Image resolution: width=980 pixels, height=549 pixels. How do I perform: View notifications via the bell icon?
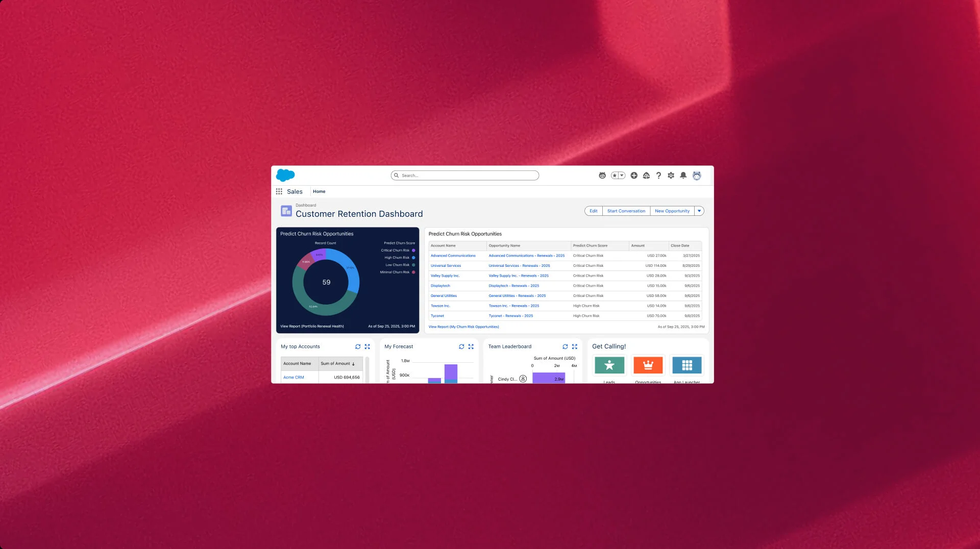pos(683,176)
